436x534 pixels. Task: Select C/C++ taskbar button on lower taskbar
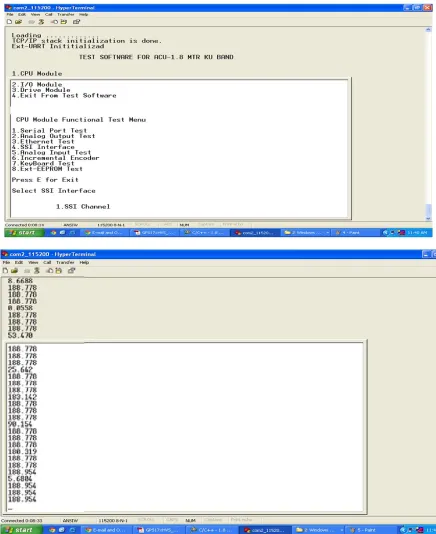(x=212, y=530)
